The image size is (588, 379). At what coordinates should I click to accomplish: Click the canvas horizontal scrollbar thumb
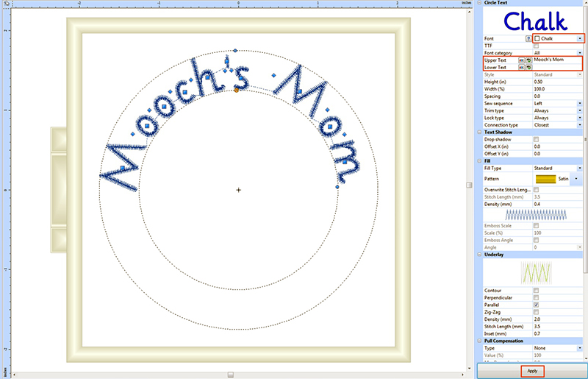[x=231, y=375]
